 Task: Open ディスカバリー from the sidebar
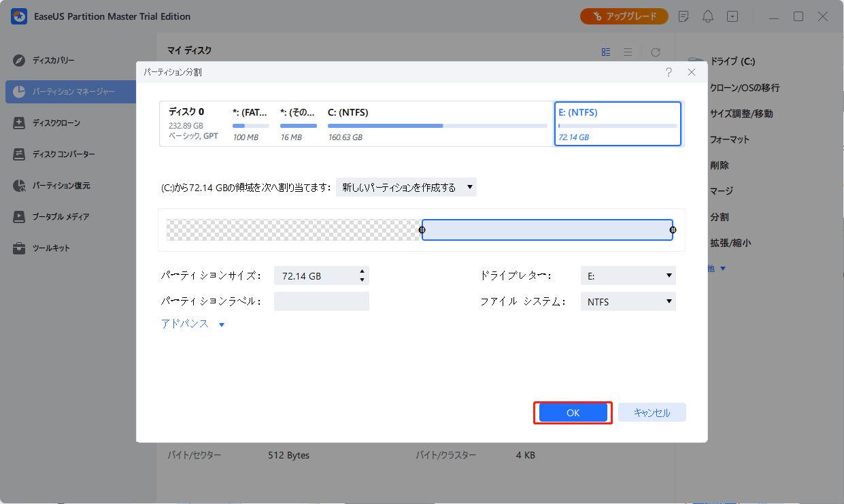(61, 61)
